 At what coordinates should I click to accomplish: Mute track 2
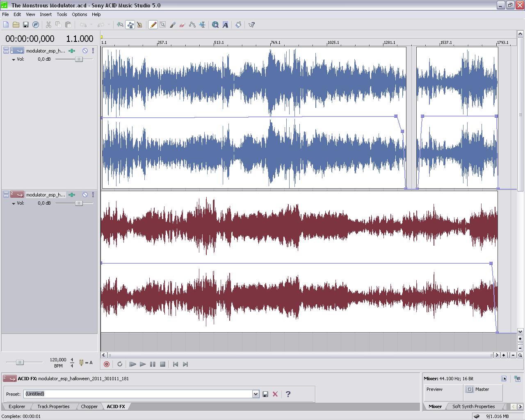click(x=85, y=195)
